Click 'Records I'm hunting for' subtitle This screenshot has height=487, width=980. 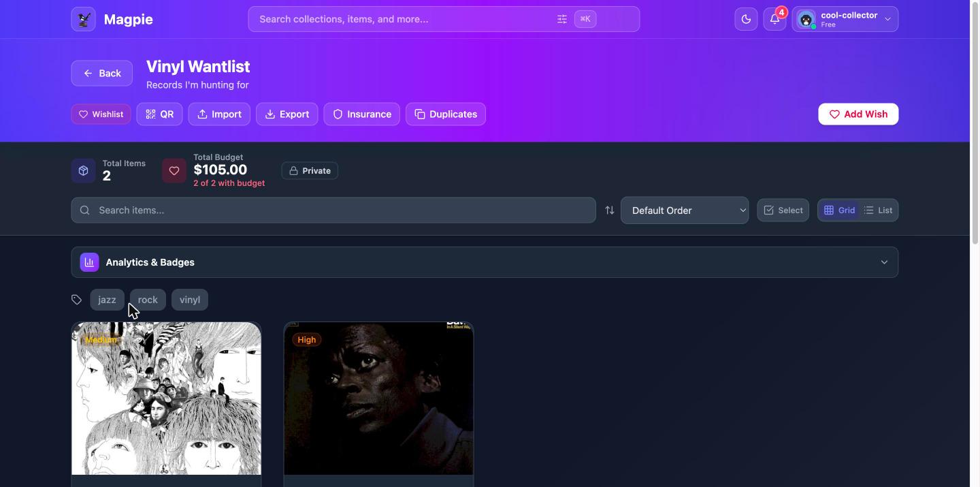tap(197, 85)
